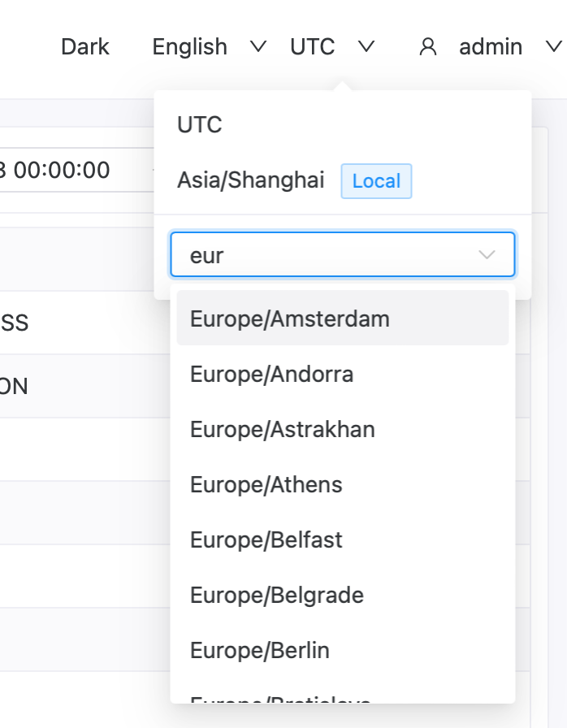
Task: Select UTC from timezone list
Action: coord(200,125)
